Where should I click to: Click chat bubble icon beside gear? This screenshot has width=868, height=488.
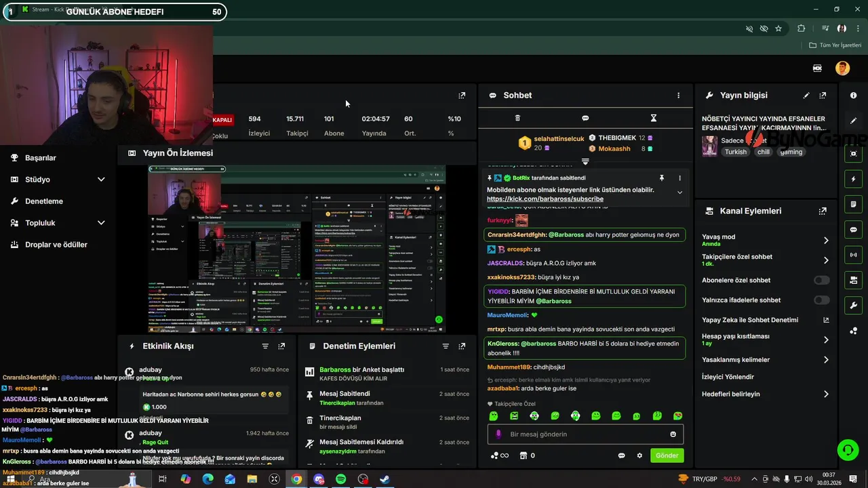click(621, 455)
